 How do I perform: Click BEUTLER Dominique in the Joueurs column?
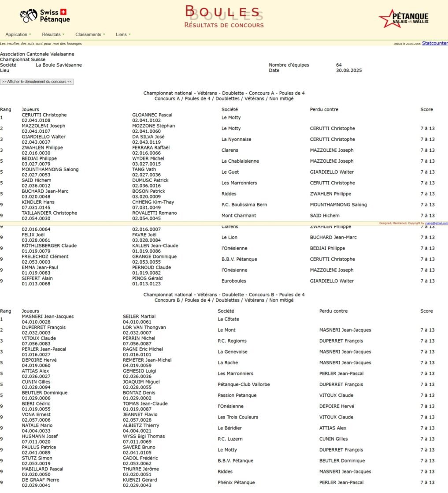click(44, 393)
